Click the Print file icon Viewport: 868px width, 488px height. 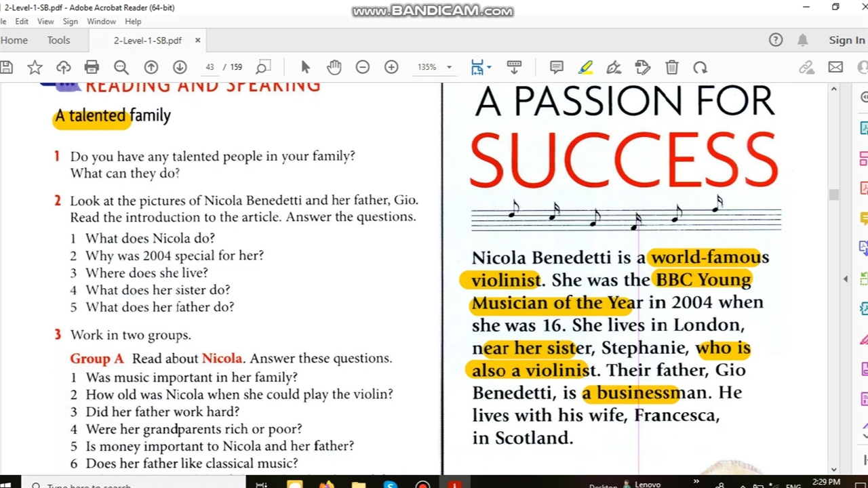coord(92,67)
